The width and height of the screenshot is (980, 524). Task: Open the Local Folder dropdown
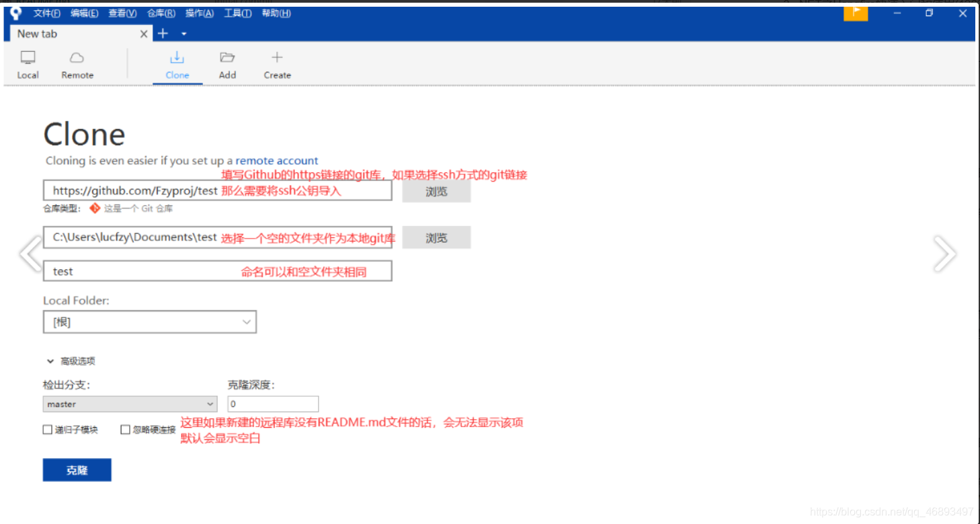(247, 322)
